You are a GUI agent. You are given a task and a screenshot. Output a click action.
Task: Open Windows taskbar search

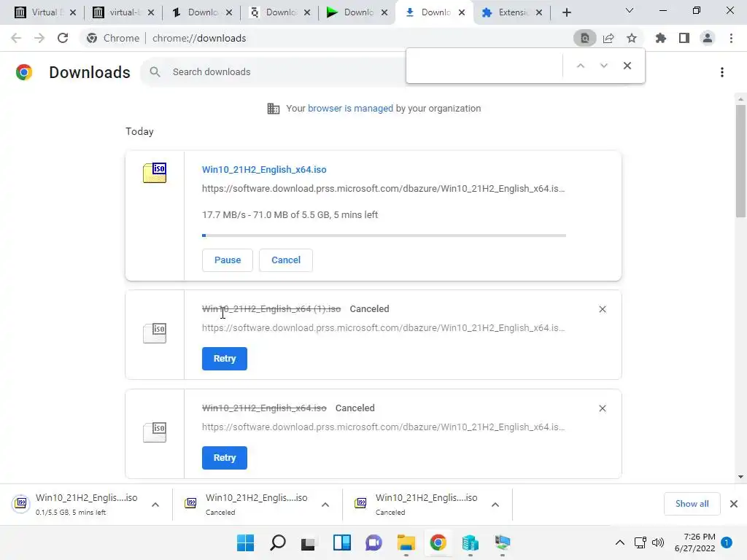[278, 542]
